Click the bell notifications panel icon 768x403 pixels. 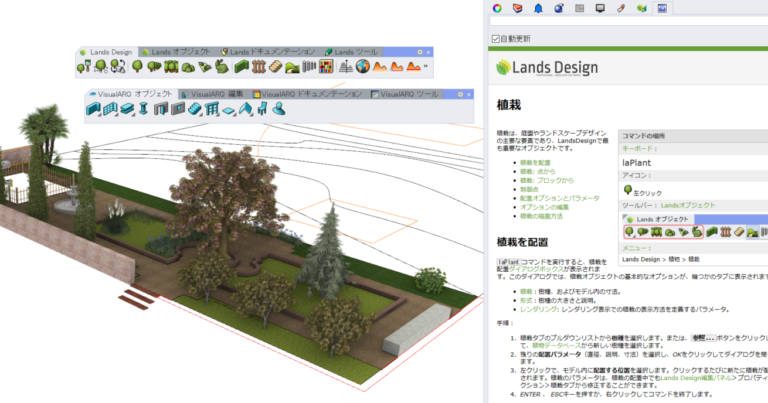point(537,8)
